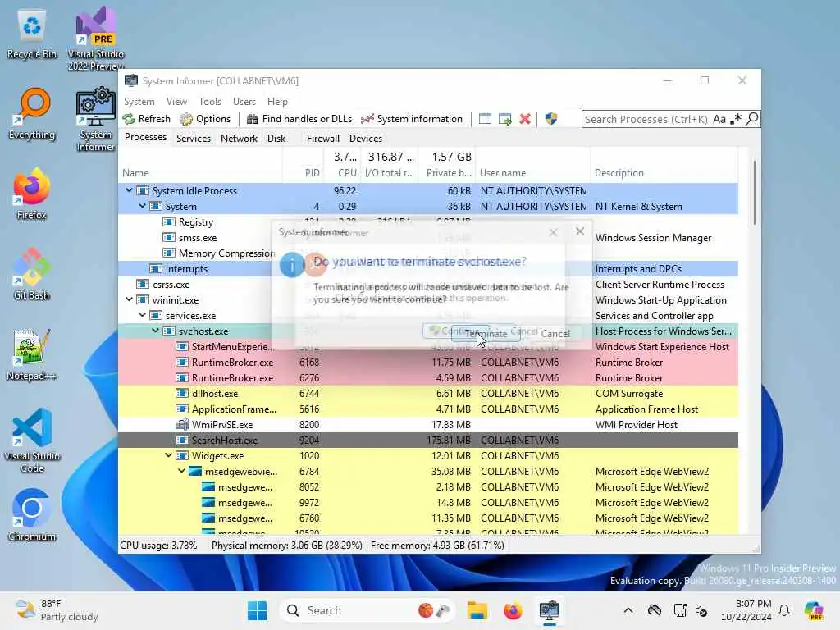Open Visual Studio 2022 Preview desktop icon
Viewport: 840px width, 630px height.
coord(96,39)
